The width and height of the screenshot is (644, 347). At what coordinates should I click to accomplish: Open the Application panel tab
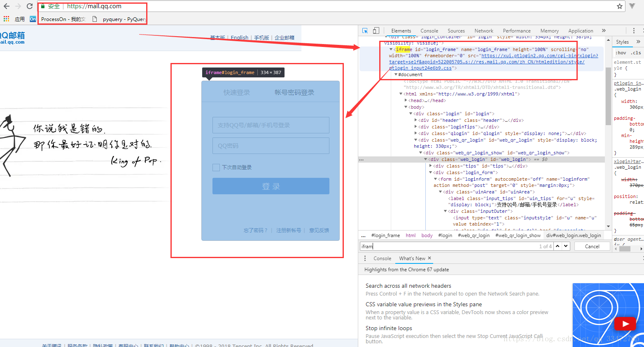pyautogui.click(x=581, y=31)
